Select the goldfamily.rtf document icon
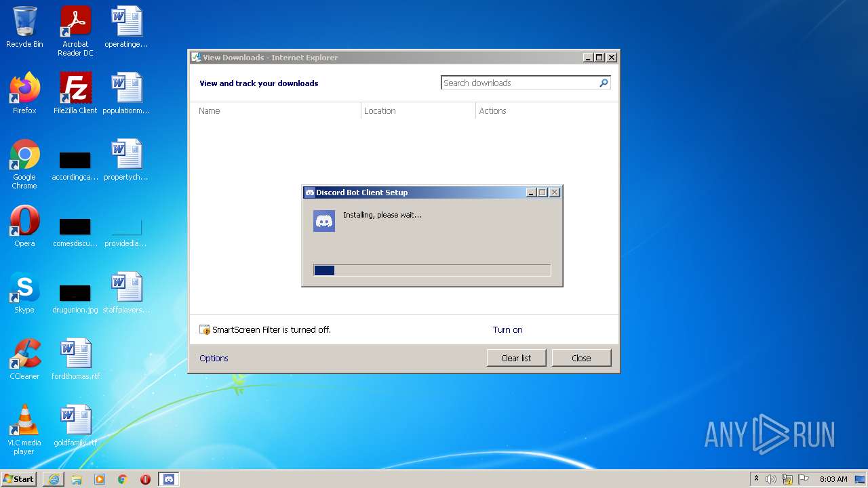 coord(75,426)
